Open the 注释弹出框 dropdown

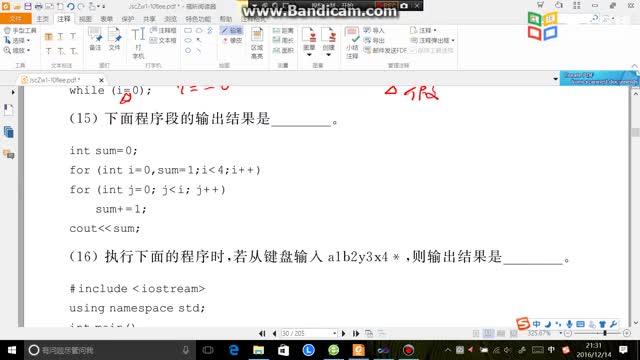[x=432, y=40]
